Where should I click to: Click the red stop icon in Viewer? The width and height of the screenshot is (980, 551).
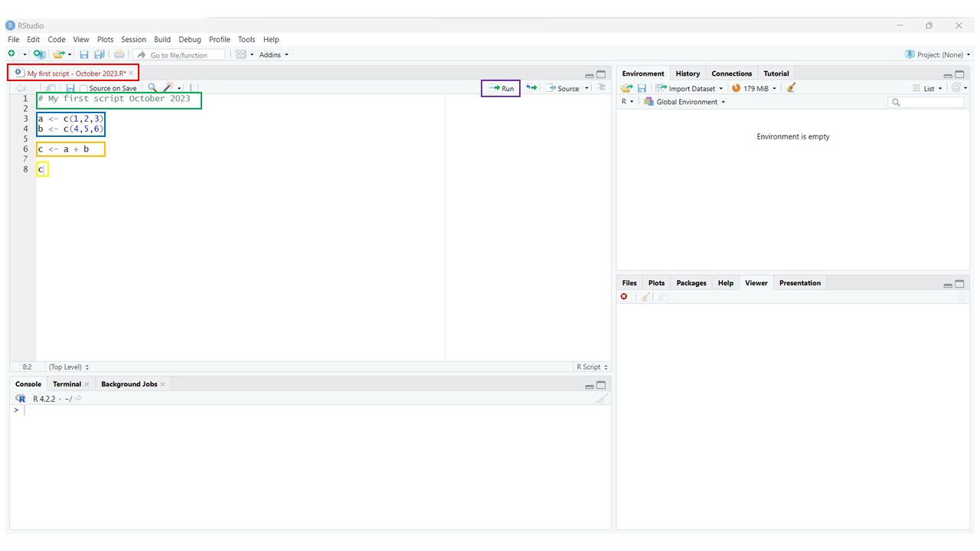tap(625, 297)
